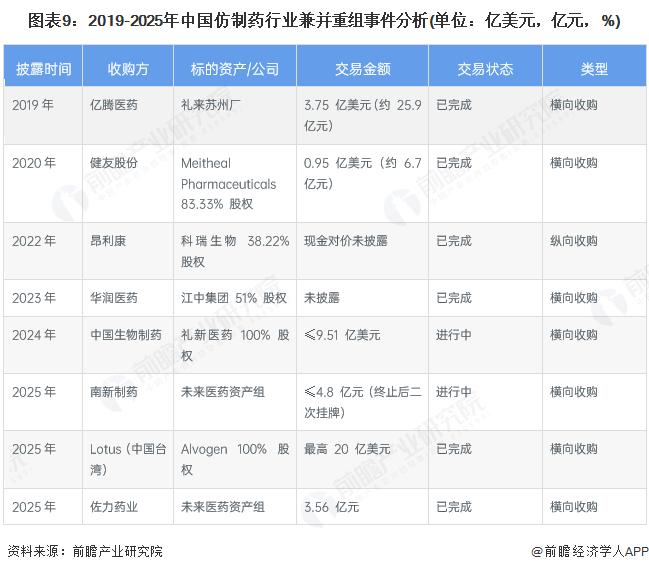
Task: Click the '礼新医药 100%股权' cell
Action: click(x=235, y=345)
